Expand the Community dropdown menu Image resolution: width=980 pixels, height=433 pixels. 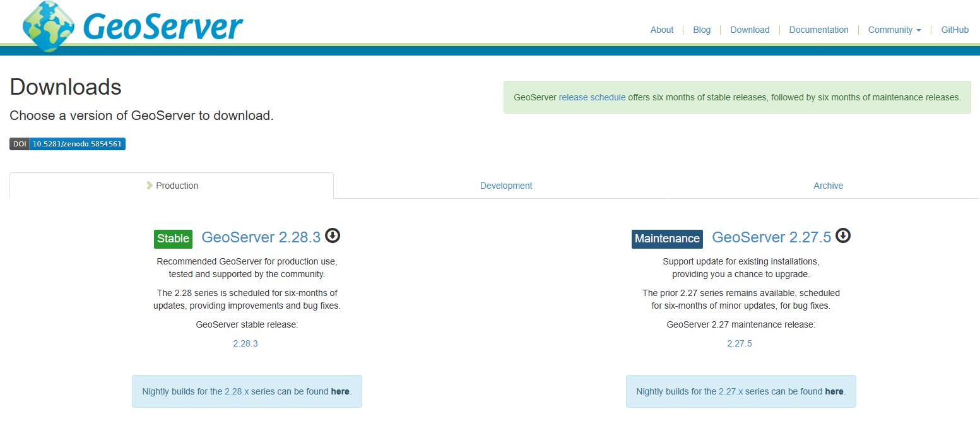point(894,30)
